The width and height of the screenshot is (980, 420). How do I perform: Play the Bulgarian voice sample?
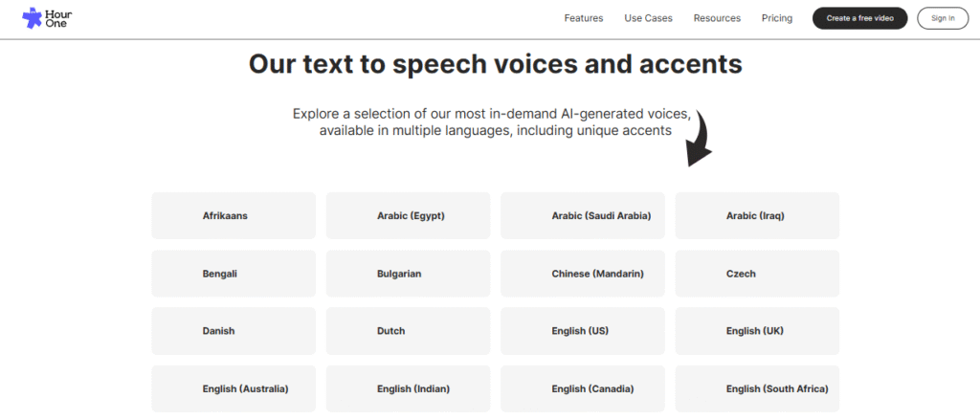pos(408,274)
